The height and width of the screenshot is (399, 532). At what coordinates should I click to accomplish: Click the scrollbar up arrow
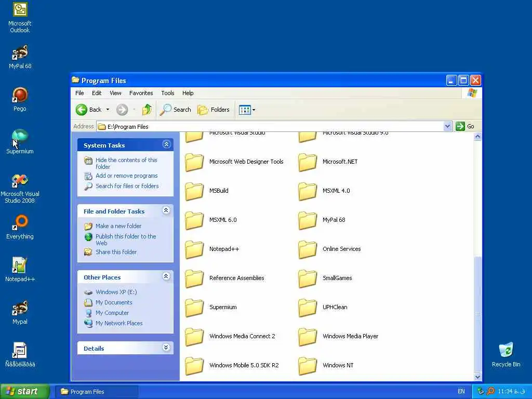click(x=477, y=137)
